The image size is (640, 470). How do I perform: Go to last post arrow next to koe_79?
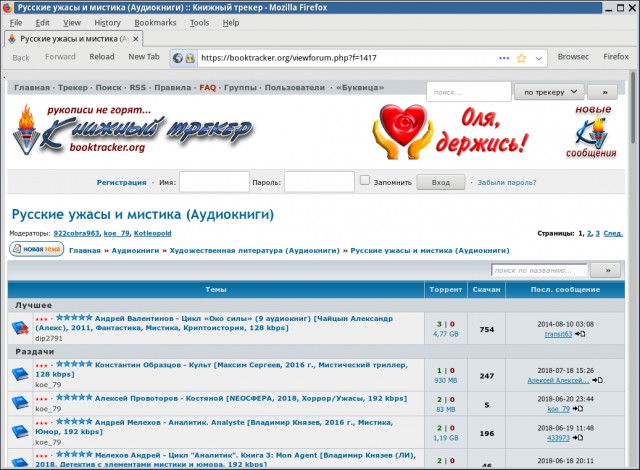(x=578, y=409)
